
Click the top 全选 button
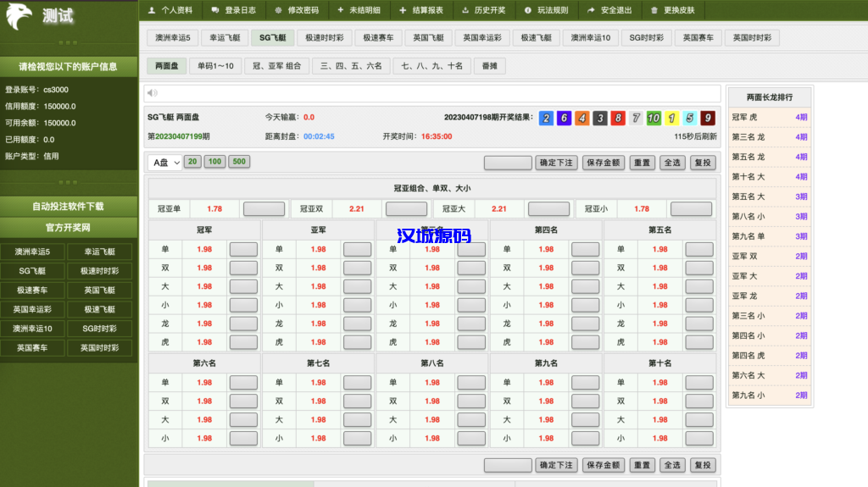tap(672, 163)
